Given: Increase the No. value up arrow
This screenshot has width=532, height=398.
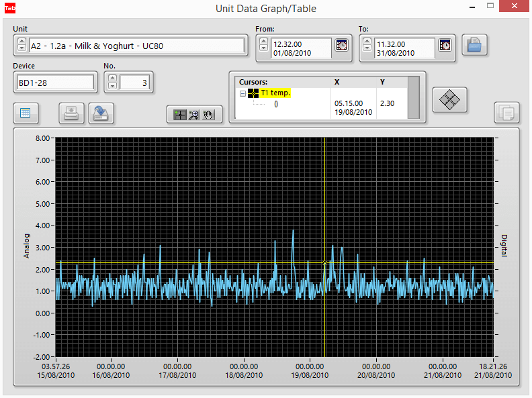Looking at the screenshot, I should coord(112,78).
